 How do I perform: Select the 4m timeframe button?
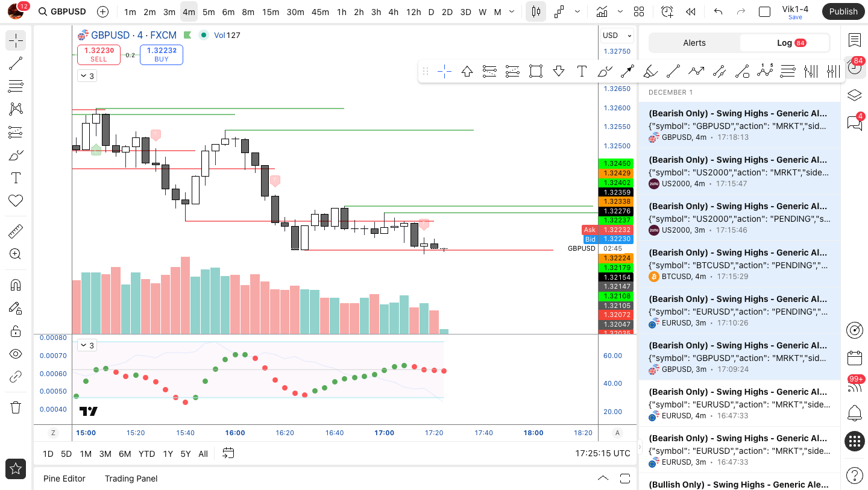[x=189, y=11]
